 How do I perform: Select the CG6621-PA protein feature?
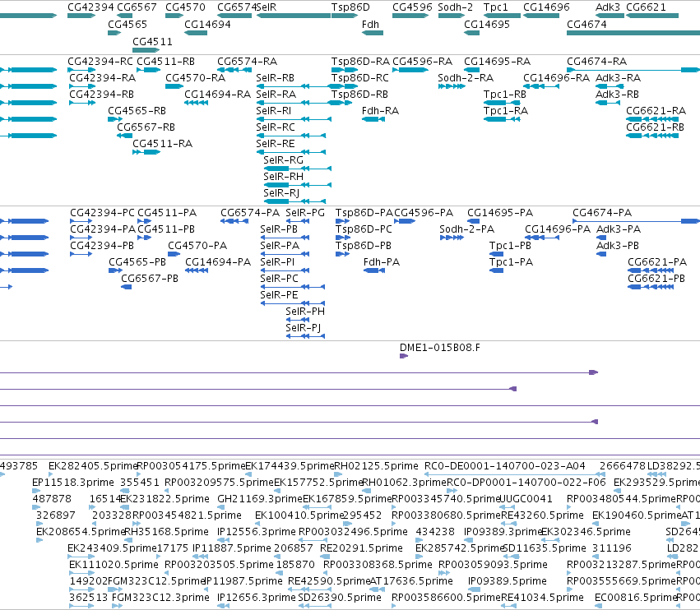pos(651,270)
